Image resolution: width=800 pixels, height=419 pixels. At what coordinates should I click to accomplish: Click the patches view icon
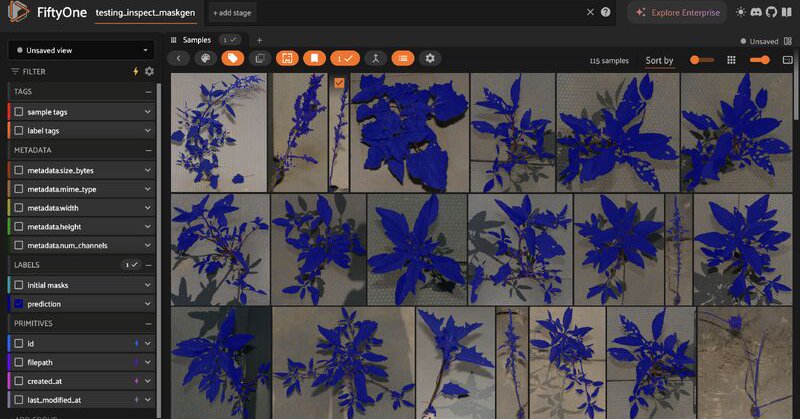(287, 58)
